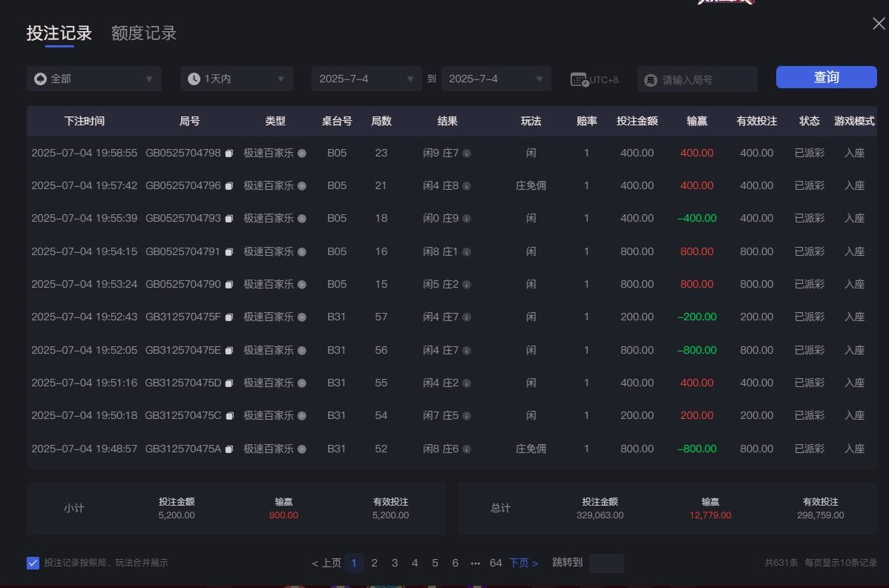This screenshot has height=588, width=889.
Task: Click the 请输入局号 input field
Action: (698, 79)
